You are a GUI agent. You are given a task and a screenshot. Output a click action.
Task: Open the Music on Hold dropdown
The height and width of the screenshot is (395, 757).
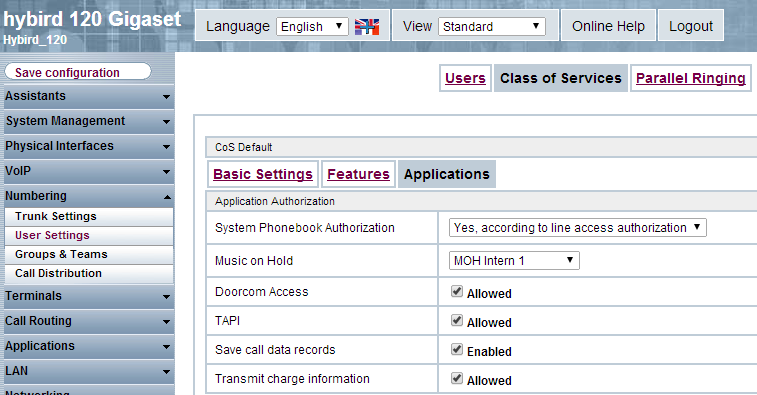pos(514,261)
